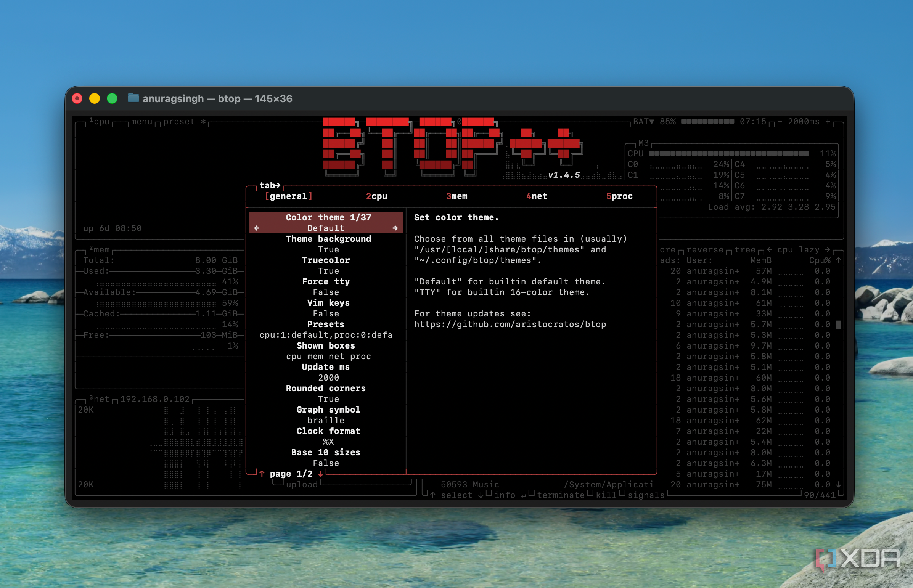Click the folder icon in terminal title bar
Image resolution: width=913 pixels, height=588 pixels.
click(x=133, y=98)
